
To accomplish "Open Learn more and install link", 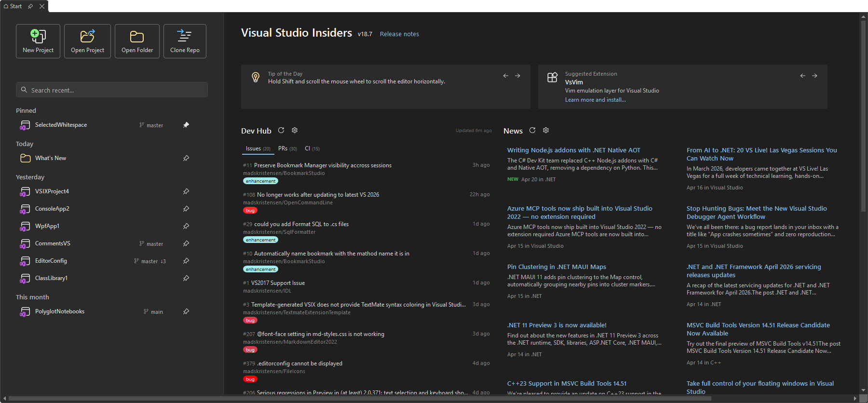I will (x=596, y=100).
